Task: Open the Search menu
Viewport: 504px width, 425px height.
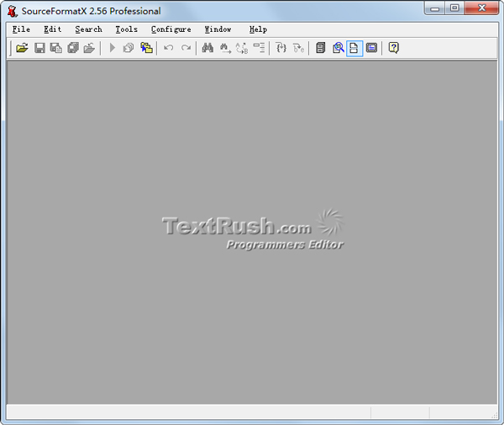Action: (x=89, y=29)
